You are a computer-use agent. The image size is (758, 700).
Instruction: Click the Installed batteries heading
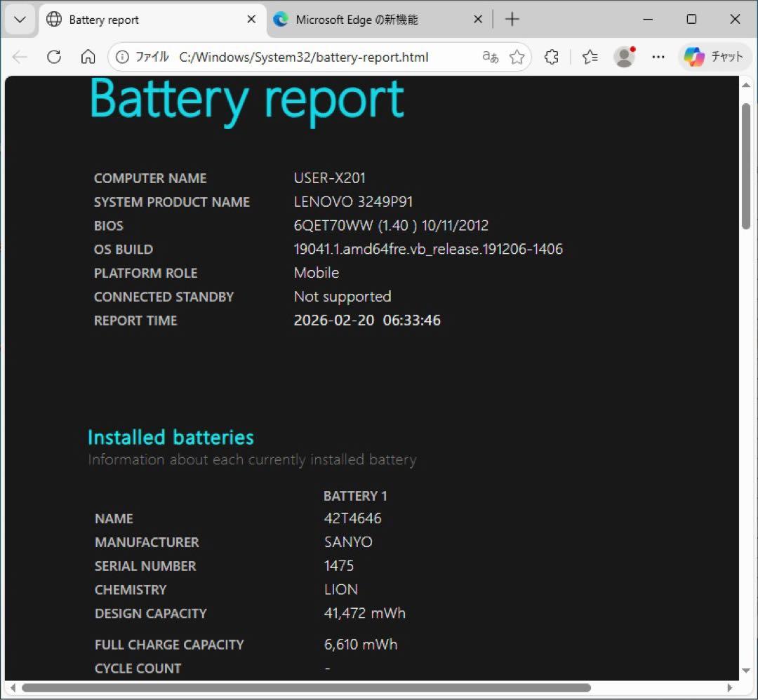coord(171,438)
